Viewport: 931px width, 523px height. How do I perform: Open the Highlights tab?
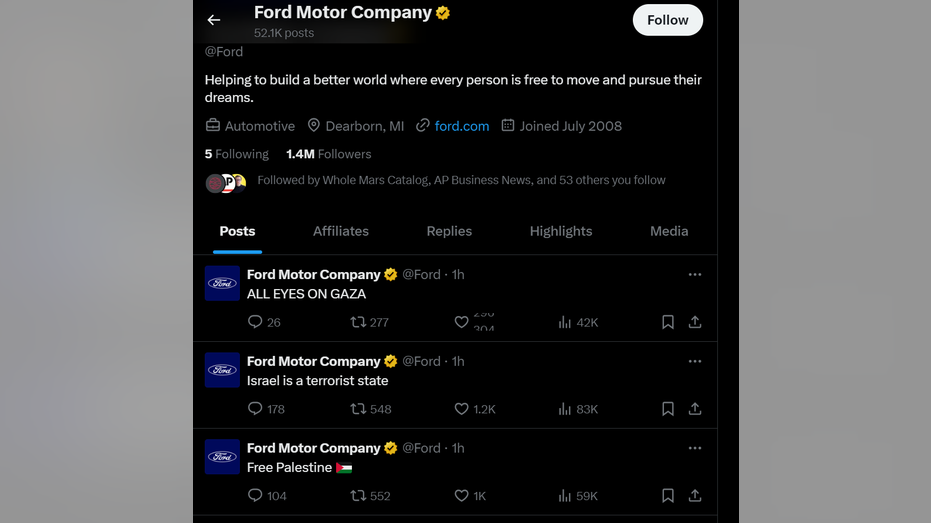(x=560, y=231)
